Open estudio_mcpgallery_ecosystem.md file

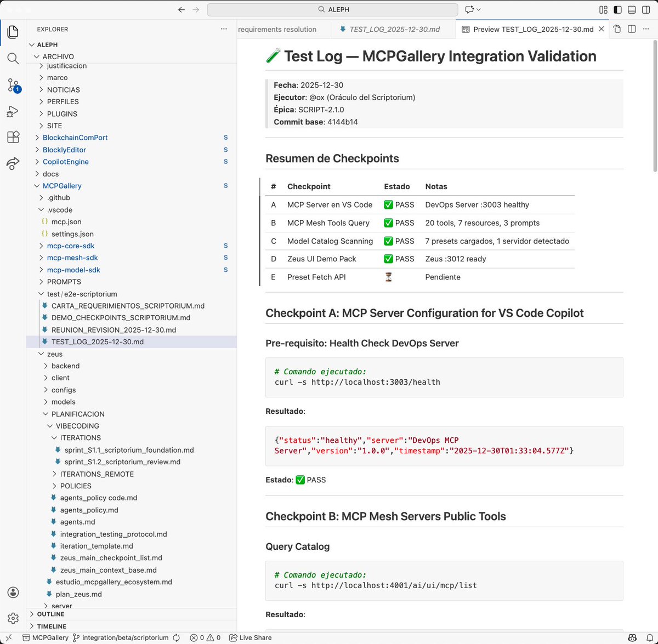(x=132, y=582)
